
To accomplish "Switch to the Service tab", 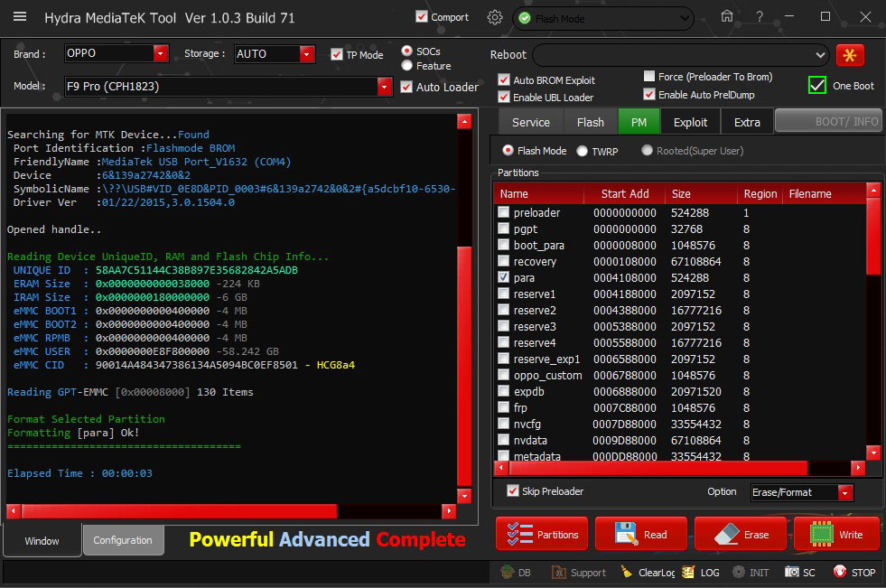I will pyautogui.click(x=530, y=123).
